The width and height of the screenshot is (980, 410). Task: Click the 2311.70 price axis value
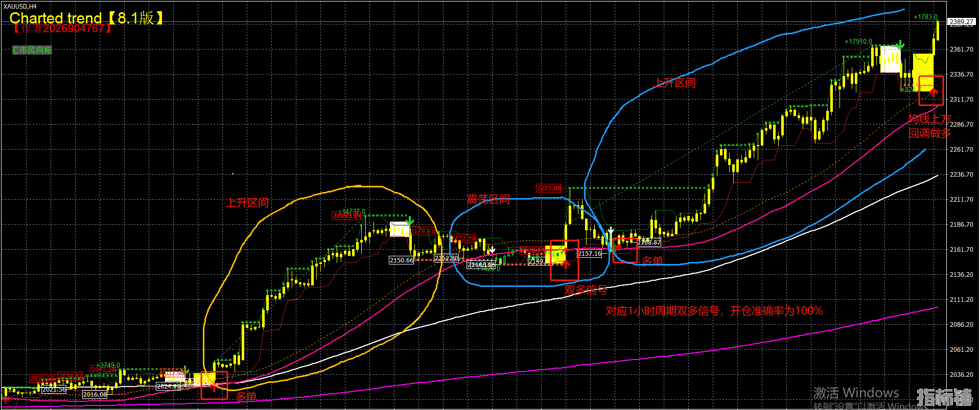[961, 100]
